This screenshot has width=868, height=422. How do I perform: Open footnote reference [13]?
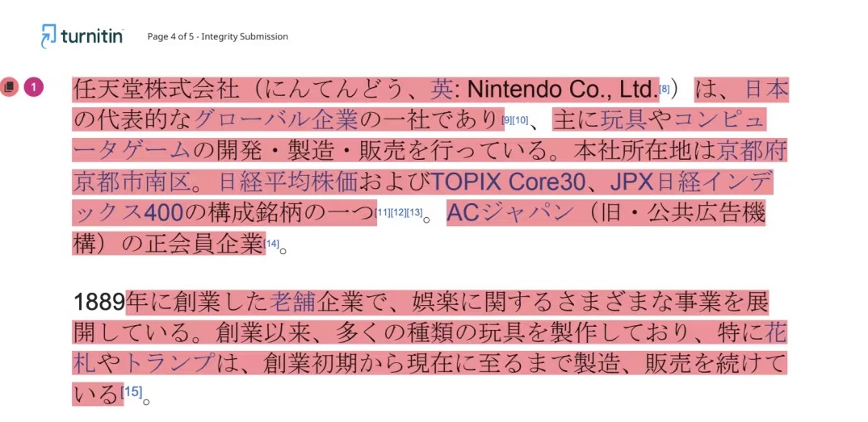click(x=414, y=212)
